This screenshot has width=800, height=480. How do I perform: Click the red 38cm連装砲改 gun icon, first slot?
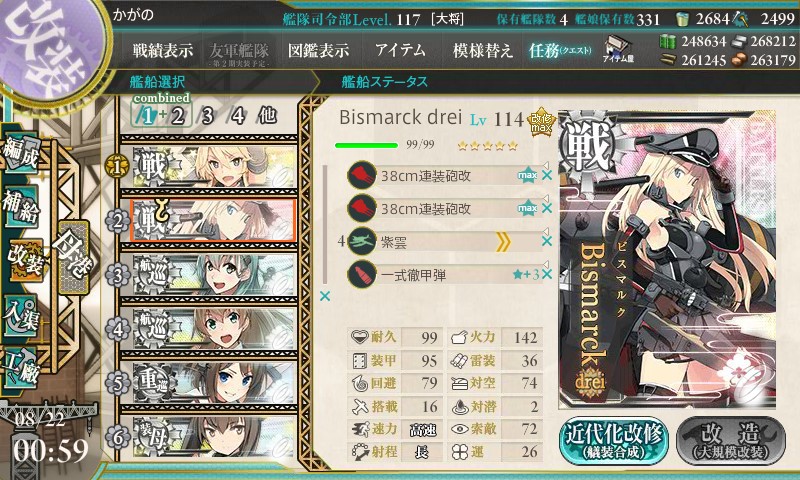click(361, 175)
